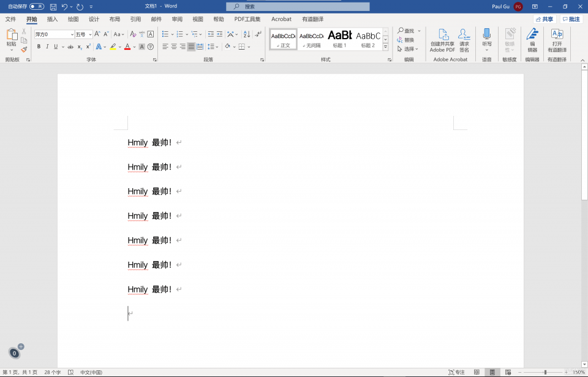The width and height of the screenshot is (588, 377).
Task: Show paragraph marks with pilcrow icon
Action: coord(258,34)
